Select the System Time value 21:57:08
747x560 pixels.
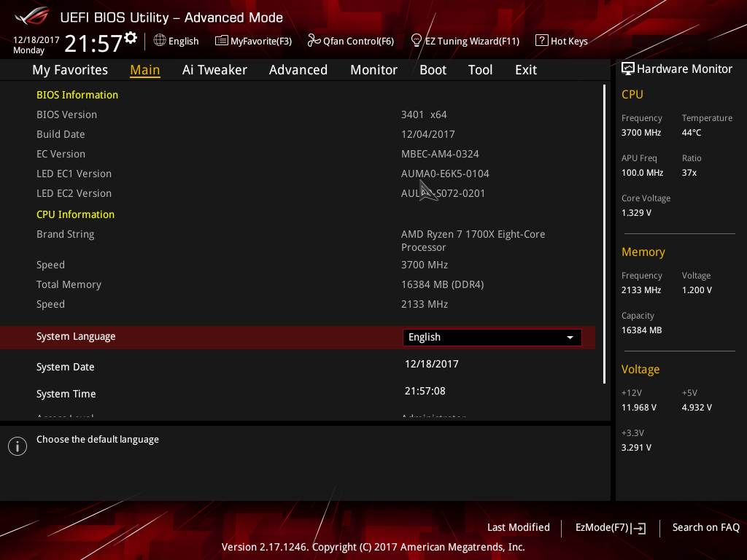(x=425, y=392)
